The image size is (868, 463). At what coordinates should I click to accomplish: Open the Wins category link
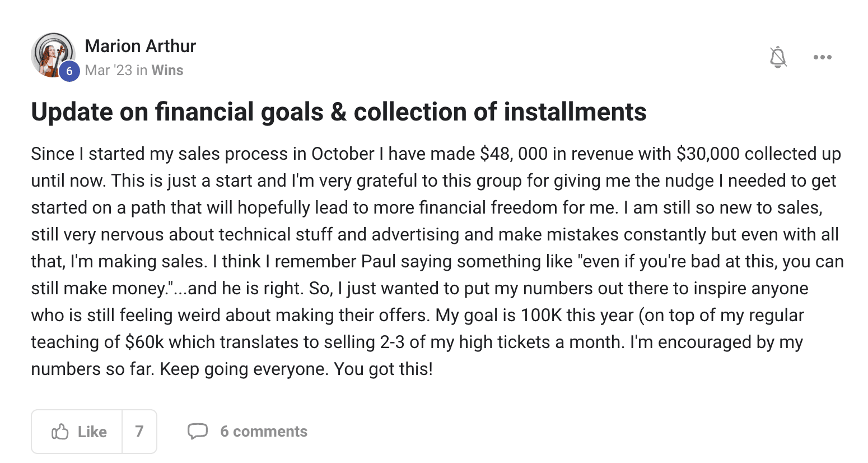[167, 70]
